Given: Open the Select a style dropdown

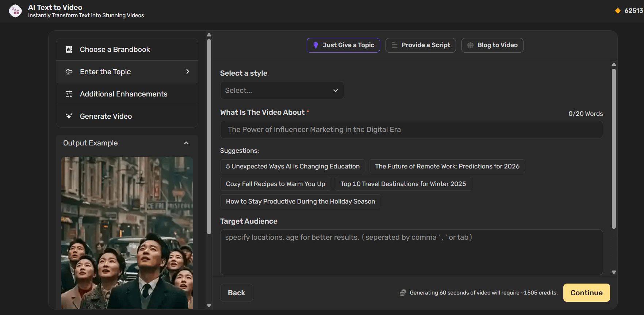Looking at the screenshot, I should [x=282, y=90].
